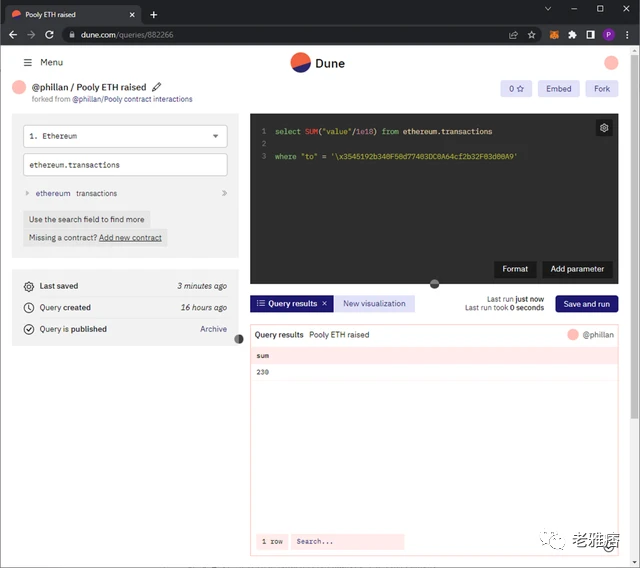Reload the page
This screenshot has height=568, width=640.
click(49, 35)
